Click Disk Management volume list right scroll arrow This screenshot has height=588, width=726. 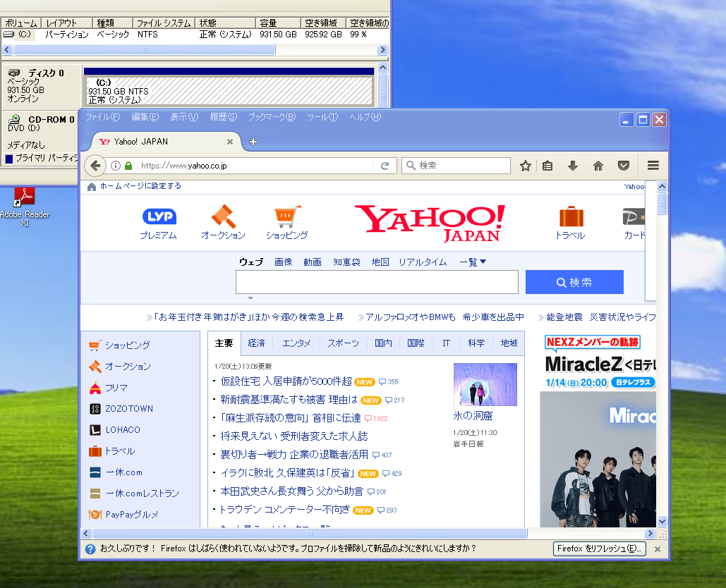pos(382,49)
